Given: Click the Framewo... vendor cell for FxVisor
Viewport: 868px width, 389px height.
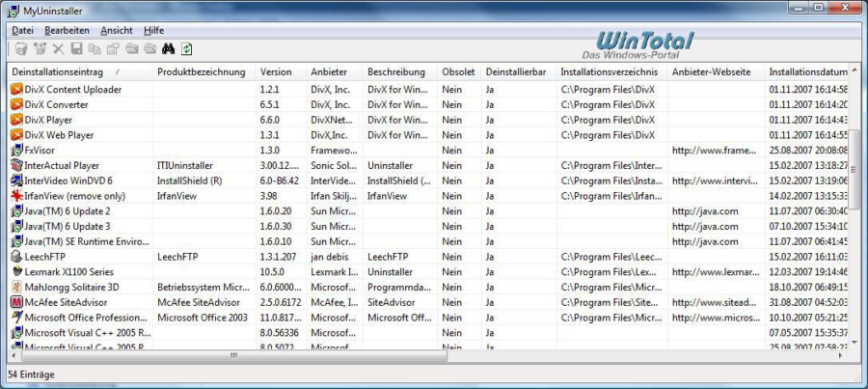Looking at the screenshot, I should coord(334,151).
